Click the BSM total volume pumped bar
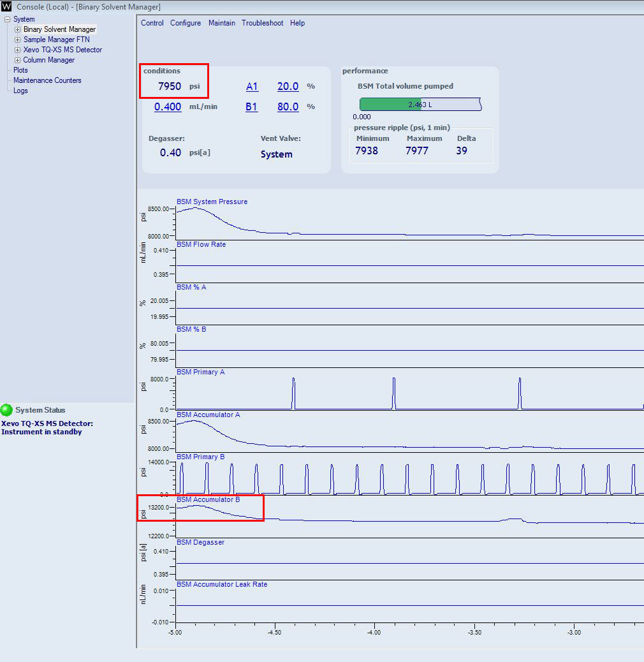Viewport: 644px width, 662px height. [x=420, y=105]
